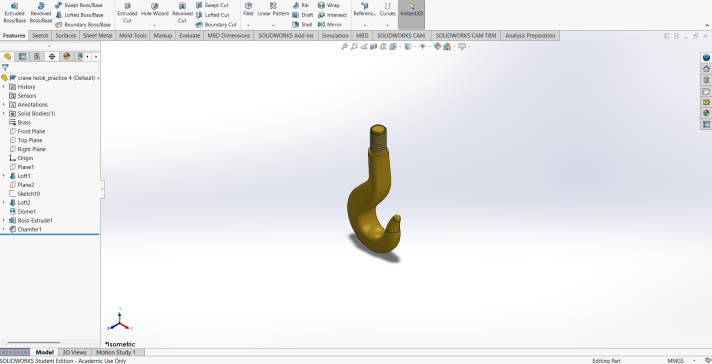Choose the Shell tool

(302, 25)
